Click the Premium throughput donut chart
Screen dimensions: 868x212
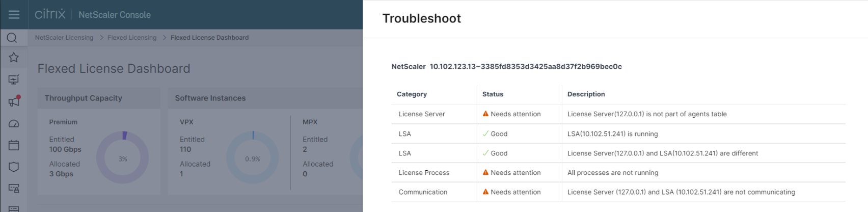[x=123, y=157]
